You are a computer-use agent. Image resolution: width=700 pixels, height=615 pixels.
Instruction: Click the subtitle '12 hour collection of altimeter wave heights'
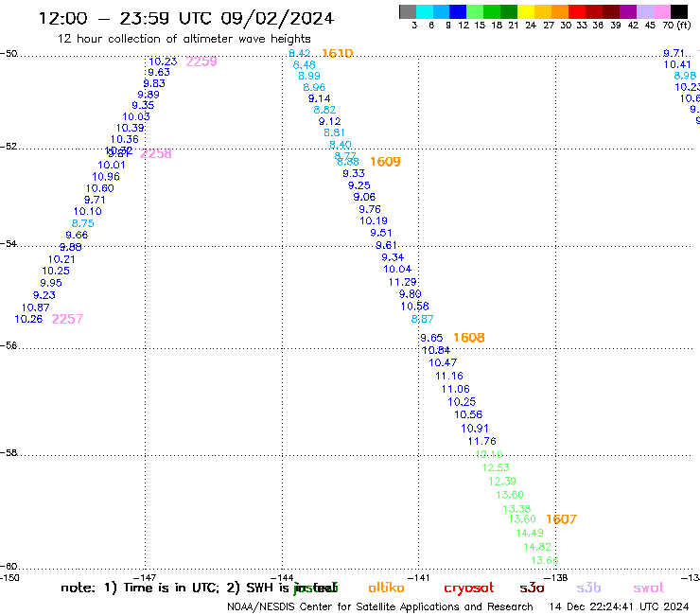184,39
